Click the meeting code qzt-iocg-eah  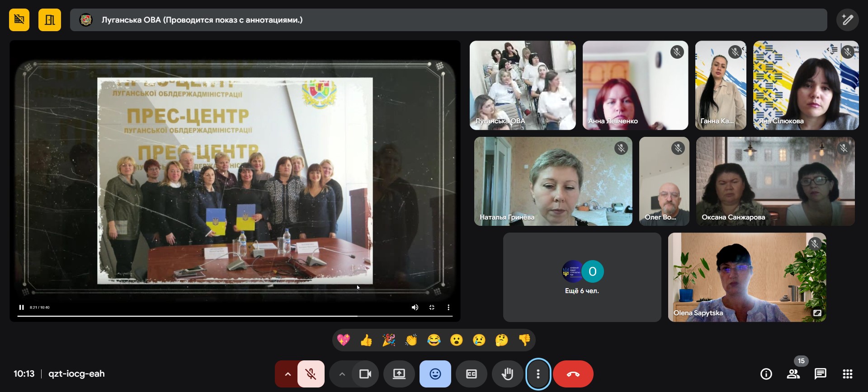76,374
